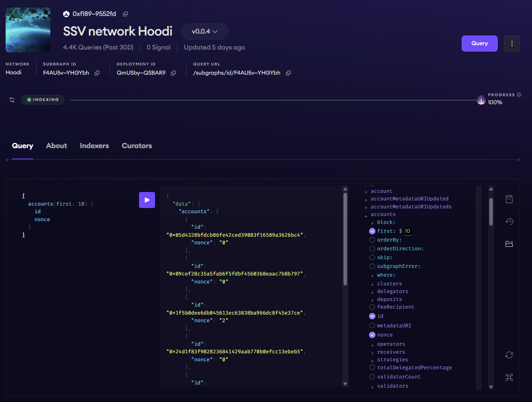This screenshot has width=532, height=402.
Task: Click the 0 Signal text
Action: (x=159, y=48)
